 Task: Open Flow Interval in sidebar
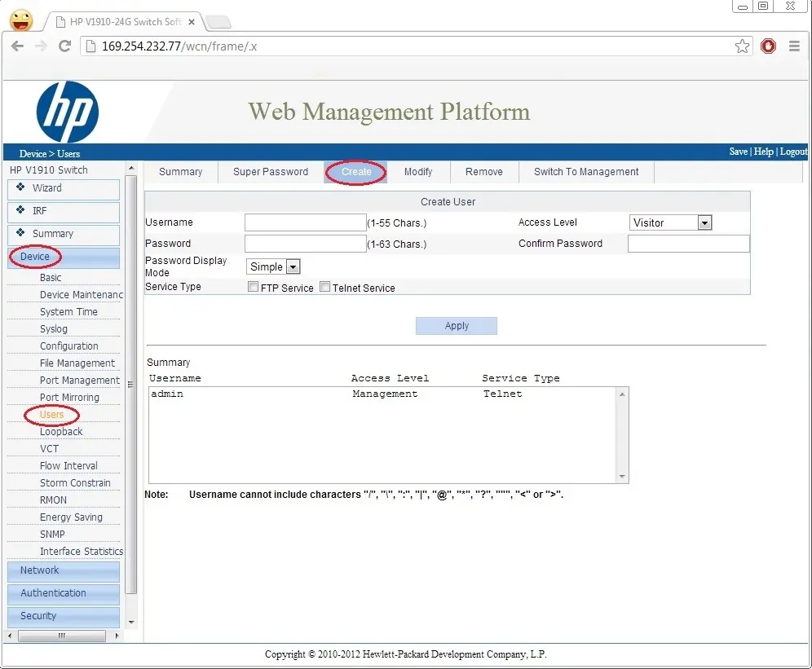point(68,465)
